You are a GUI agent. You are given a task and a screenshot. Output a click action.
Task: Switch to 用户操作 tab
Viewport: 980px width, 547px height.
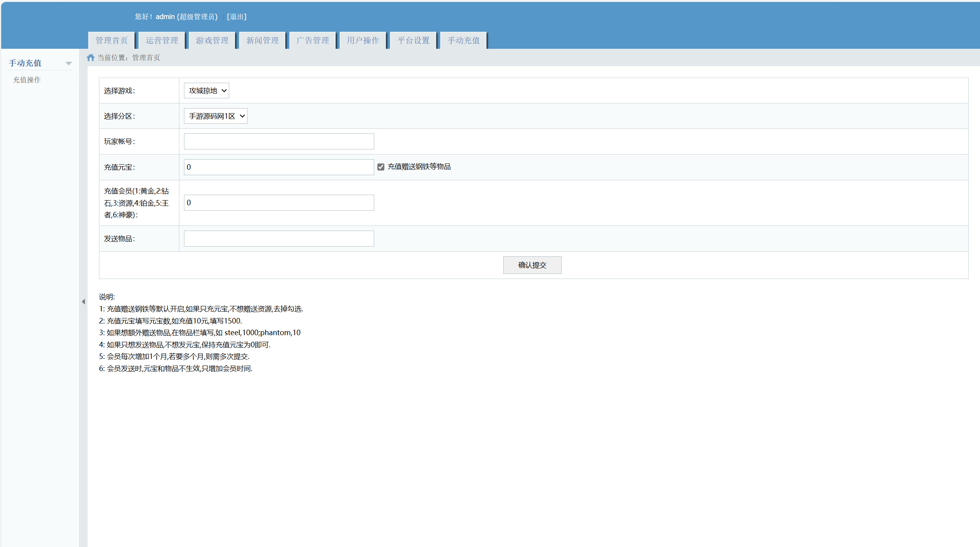[x=363, y=41]
